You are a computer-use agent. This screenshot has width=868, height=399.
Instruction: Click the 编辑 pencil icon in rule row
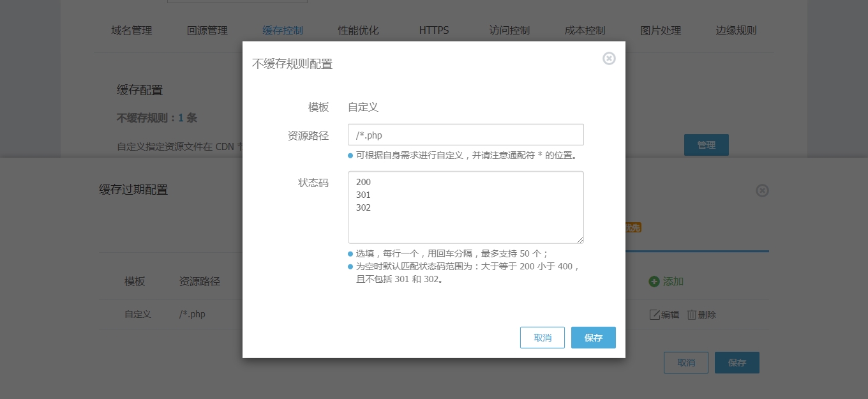[x=654, y=315]
